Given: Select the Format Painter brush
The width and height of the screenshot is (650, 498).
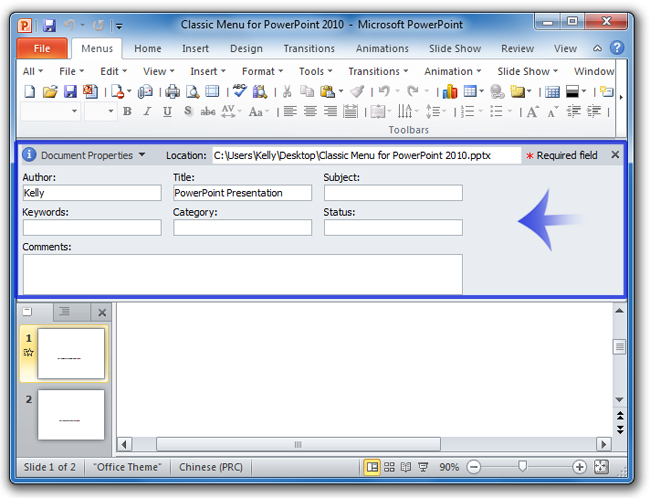Looking at the screenshot, I should tap(357, 91).
